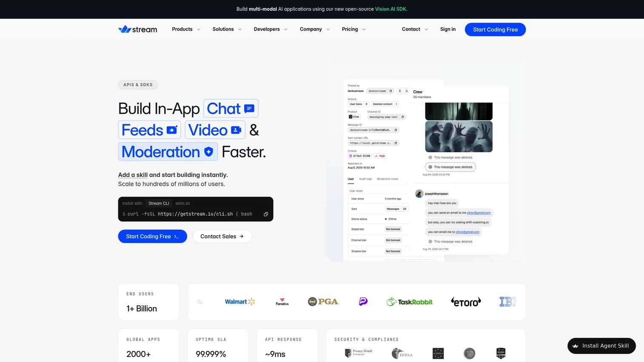The image size is (644, 362).
Task: Follow the 'Add a skill' link
Action: tap(133, 175)
